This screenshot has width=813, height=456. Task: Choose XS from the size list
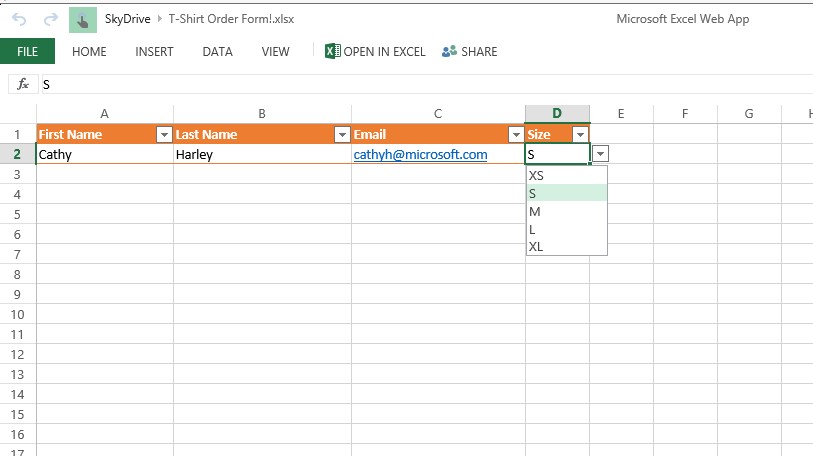coord(567,175)
